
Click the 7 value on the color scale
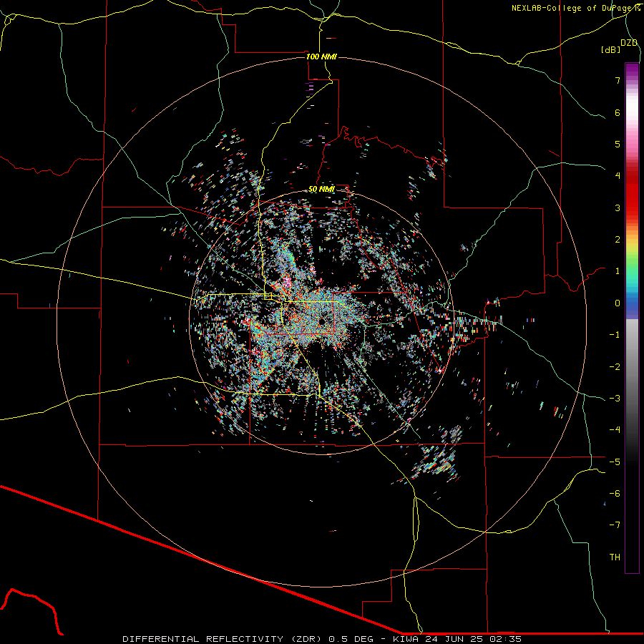coord(618,80)
